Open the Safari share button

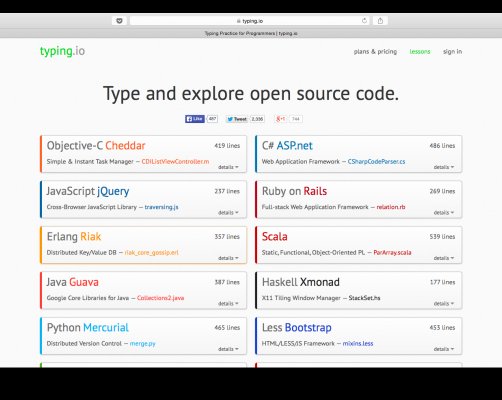(380, 21)
